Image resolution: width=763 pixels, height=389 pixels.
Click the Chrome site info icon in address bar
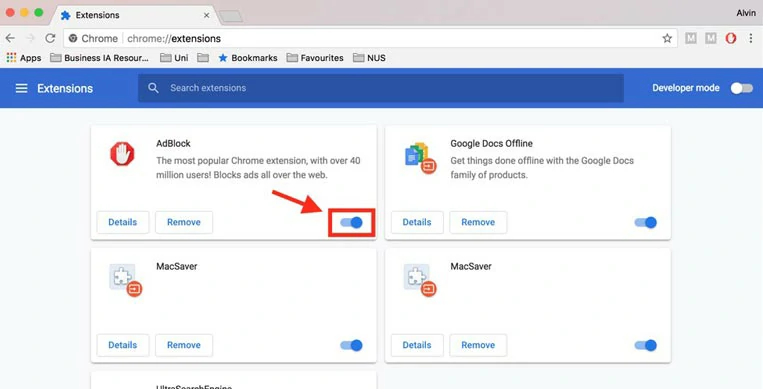(73, 38)
